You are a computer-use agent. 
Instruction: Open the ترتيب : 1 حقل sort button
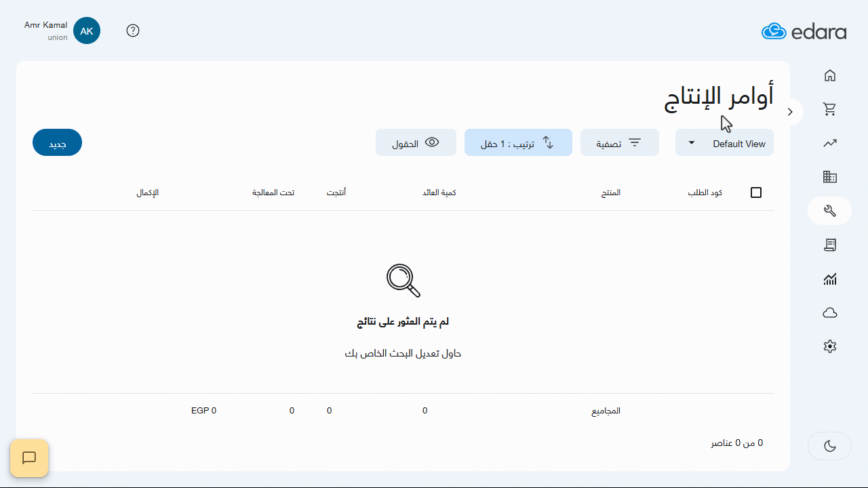click(518, 143)
